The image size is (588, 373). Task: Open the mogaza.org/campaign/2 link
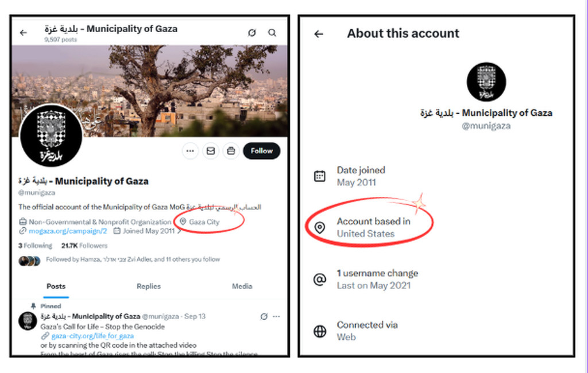tap(68, 231)
